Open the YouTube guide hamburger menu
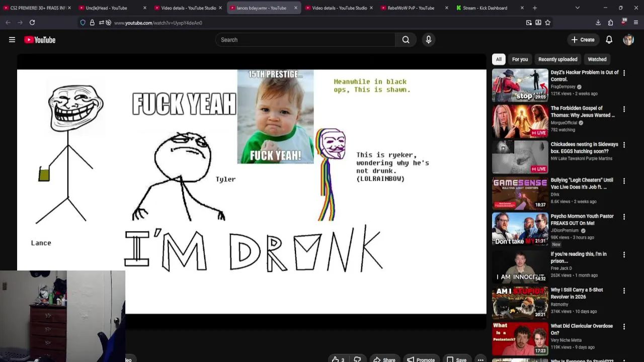The width and height of the screenshot is (644, 362). [x=12, y=40]
